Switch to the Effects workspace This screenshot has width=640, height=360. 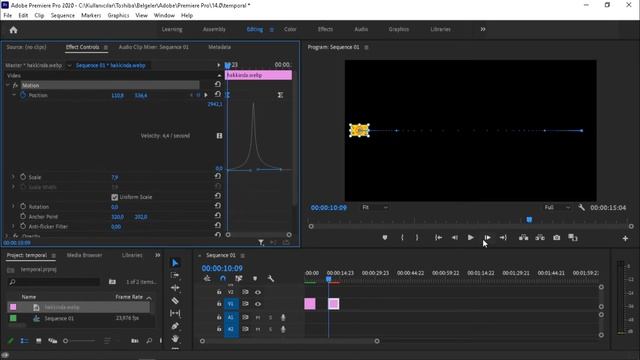[x=325, y=29]
